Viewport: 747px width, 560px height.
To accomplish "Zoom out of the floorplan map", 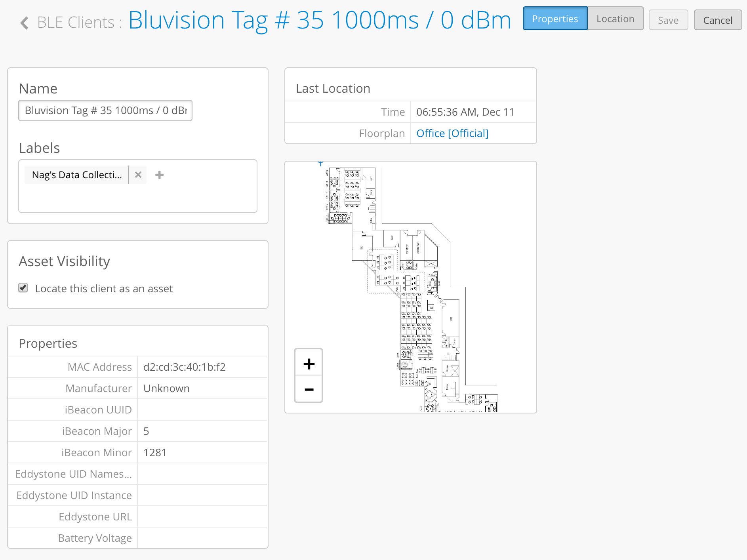I will (309, 389).
